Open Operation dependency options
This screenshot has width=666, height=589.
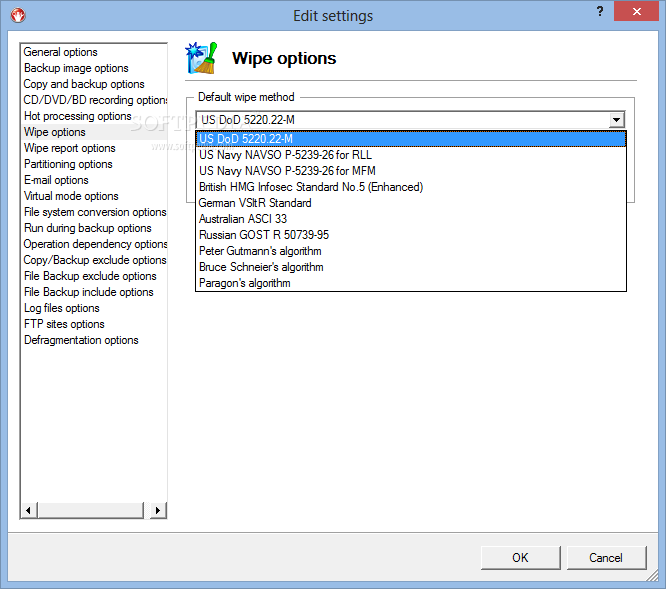(94, 244)
